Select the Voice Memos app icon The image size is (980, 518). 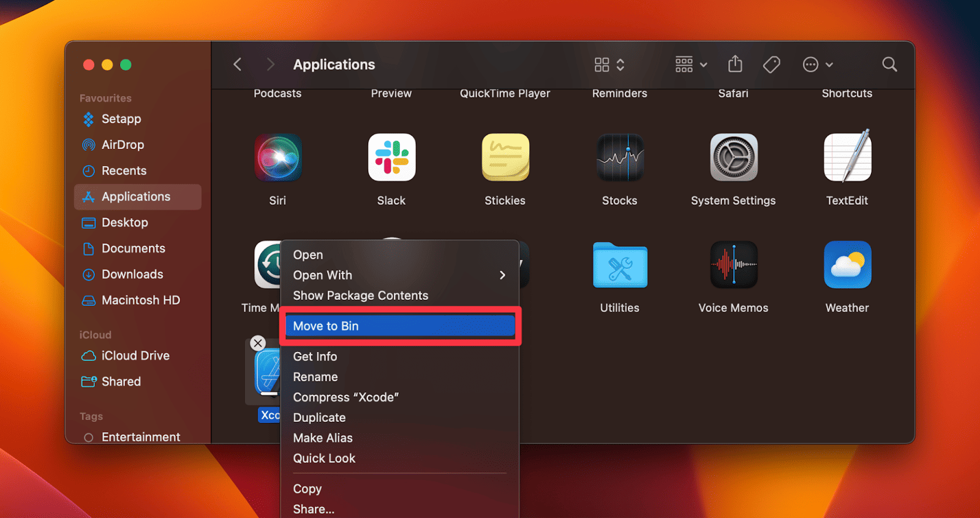tap(734, 265)
